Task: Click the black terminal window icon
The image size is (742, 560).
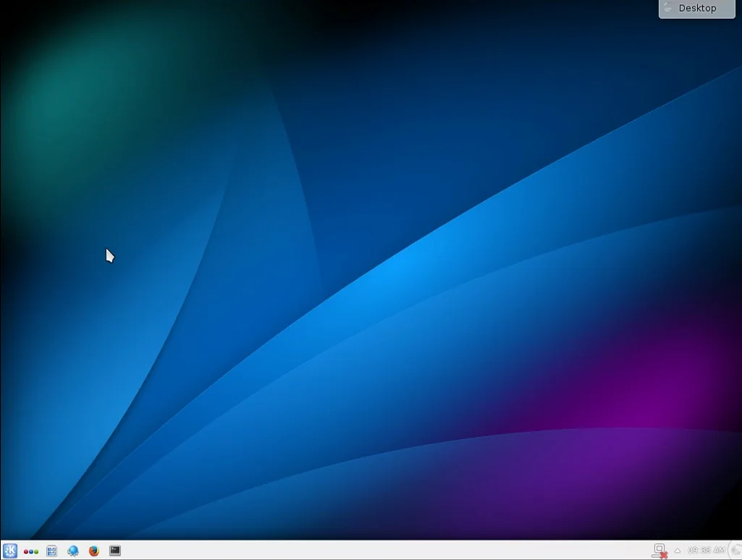Action: 115,551
